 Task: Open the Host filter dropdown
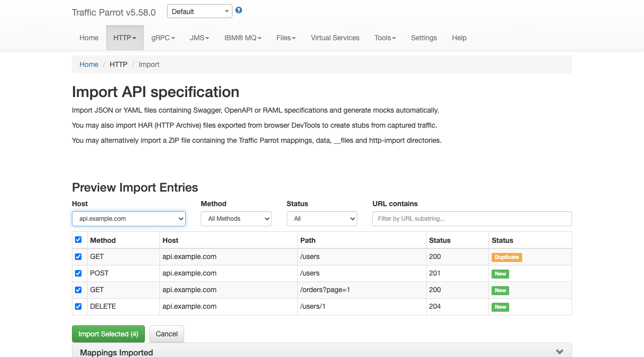click(129, 219)
